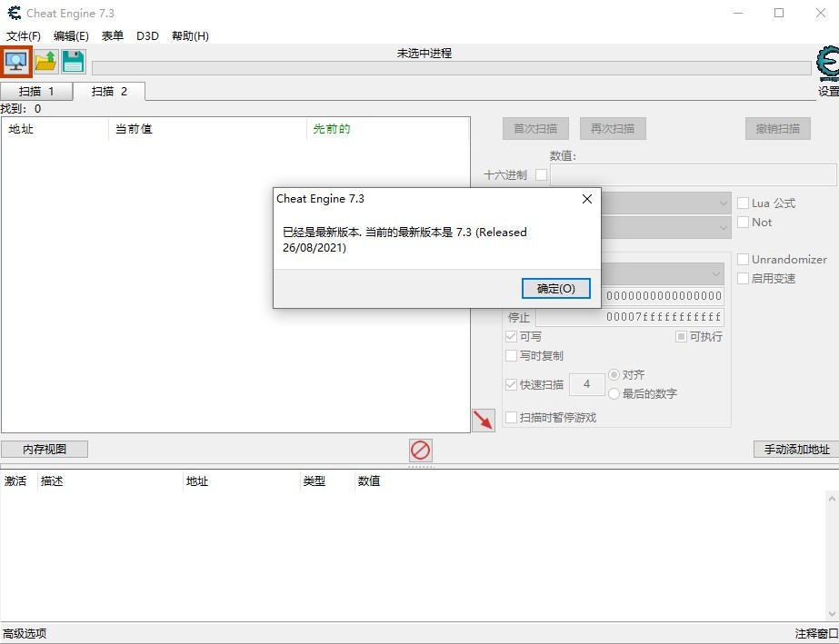839x644 pixels.
Task: Click the select process icon
Action: coord(15,61)
